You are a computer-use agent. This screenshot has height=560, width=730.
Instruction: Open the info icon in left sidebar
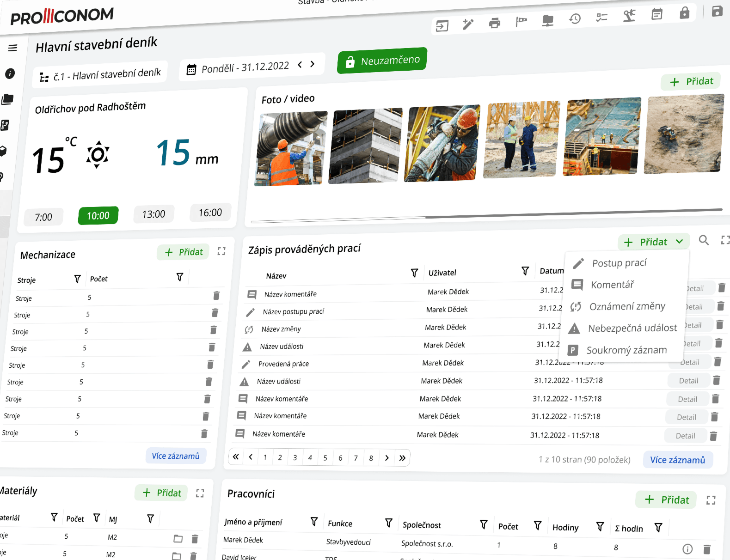[10, 73]
